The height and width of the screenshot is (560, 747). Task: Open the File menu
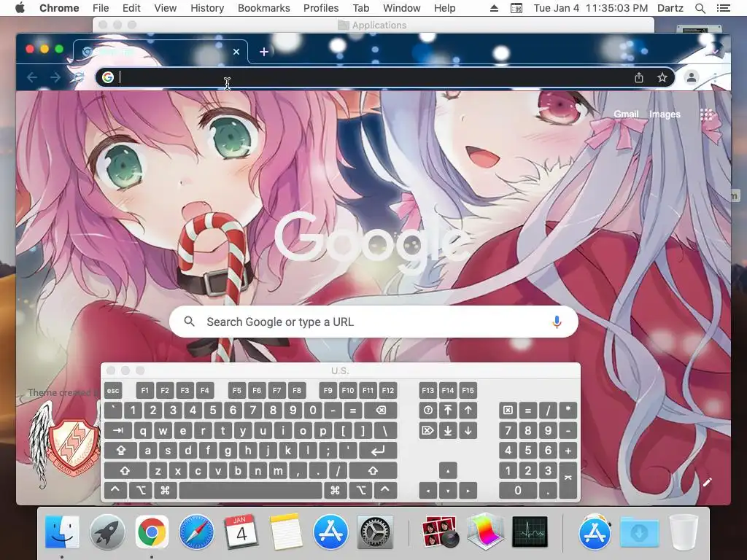pos(101,8)
